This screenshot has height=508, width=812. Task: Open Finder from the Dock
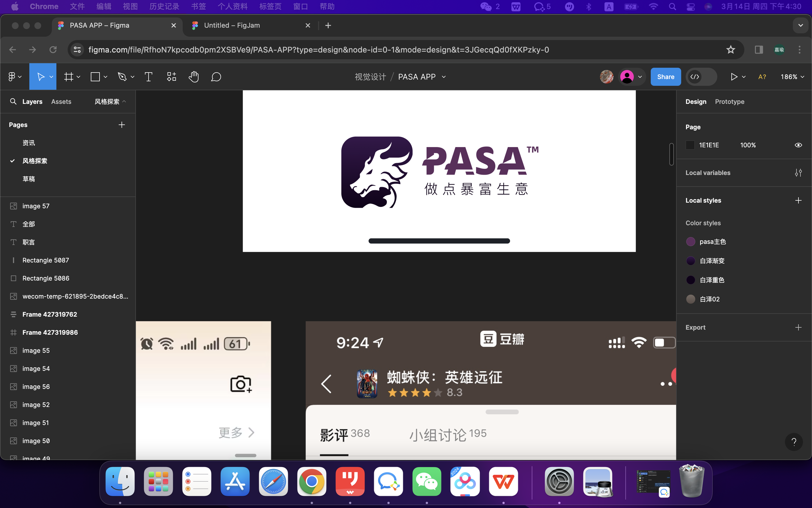[120, 481]
